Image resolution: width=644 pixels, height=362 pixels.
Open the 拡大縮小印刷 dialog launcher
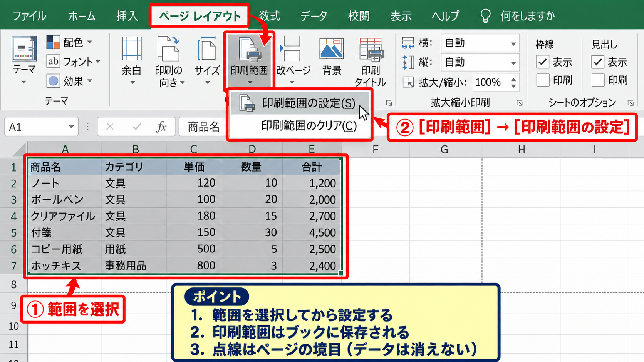pyautogui.click(x=520, y=103)
